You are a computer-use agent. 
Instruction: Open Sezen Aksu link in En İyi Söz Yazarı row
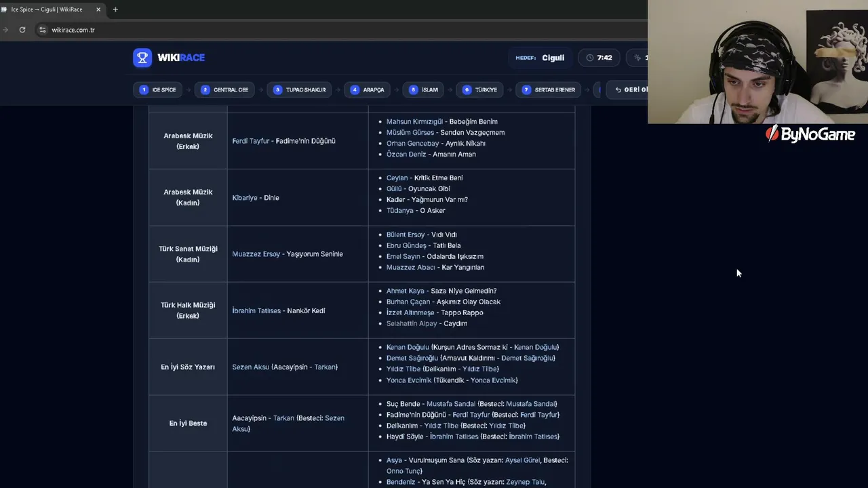pyautogui.click(x=251, y=367)
